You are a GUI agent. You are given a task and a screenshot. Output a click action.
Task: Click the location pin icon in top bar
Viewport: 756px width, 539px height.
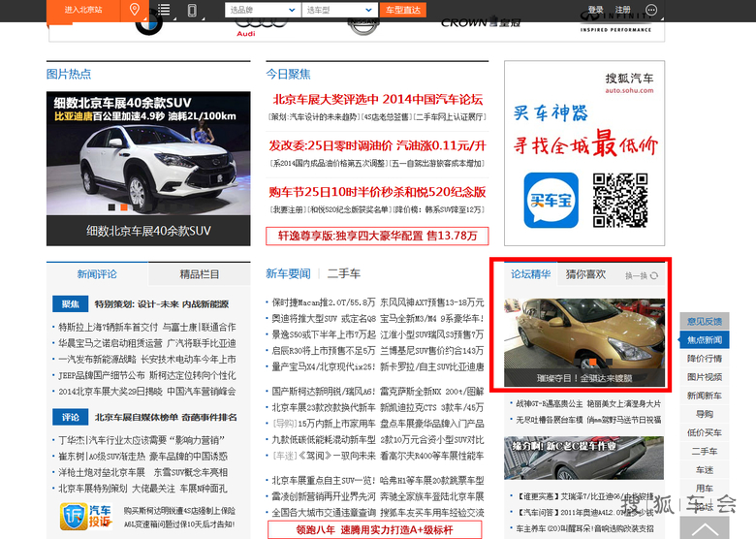(135, 10)
